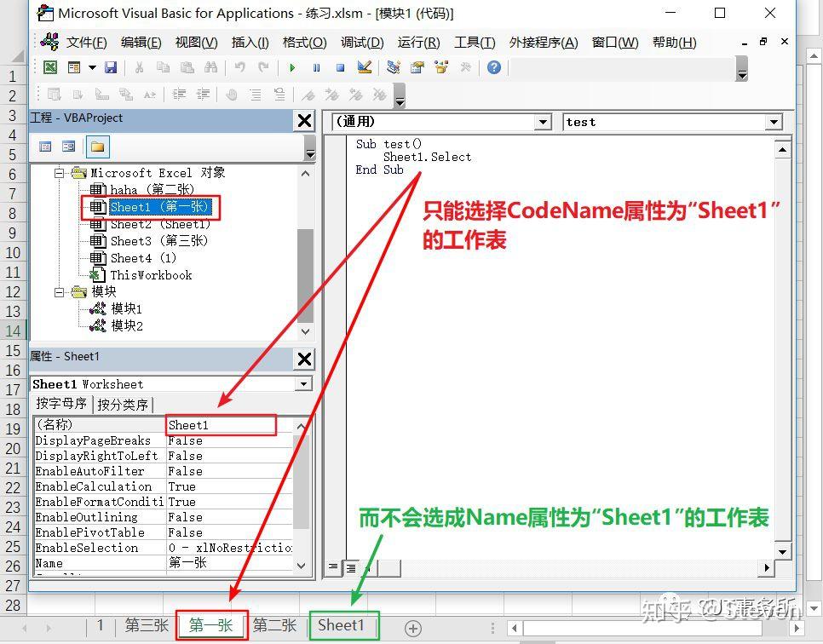Toggle folder view in the Project Explorer
The image size is (823, 644).
pos(97,145)
